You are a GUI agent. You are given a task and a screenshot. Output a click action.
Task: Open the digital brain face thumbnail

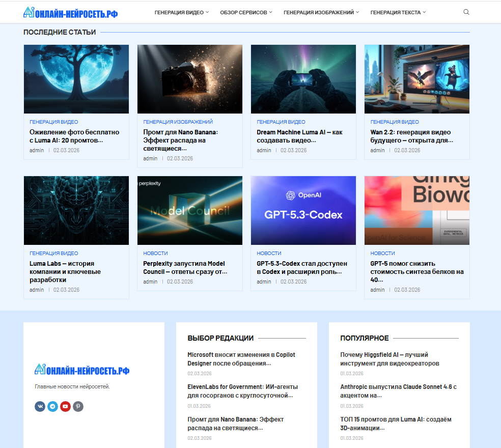(76, 210)
